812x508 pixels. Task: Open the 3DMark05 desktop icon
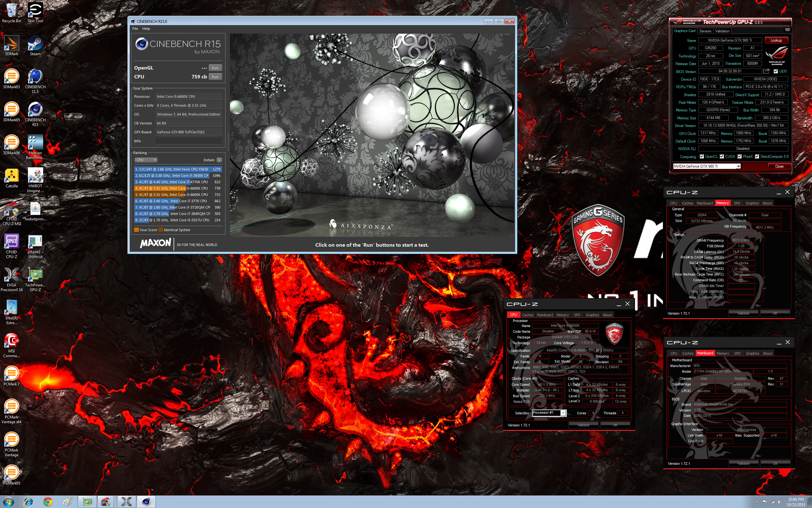coord(11,111)
